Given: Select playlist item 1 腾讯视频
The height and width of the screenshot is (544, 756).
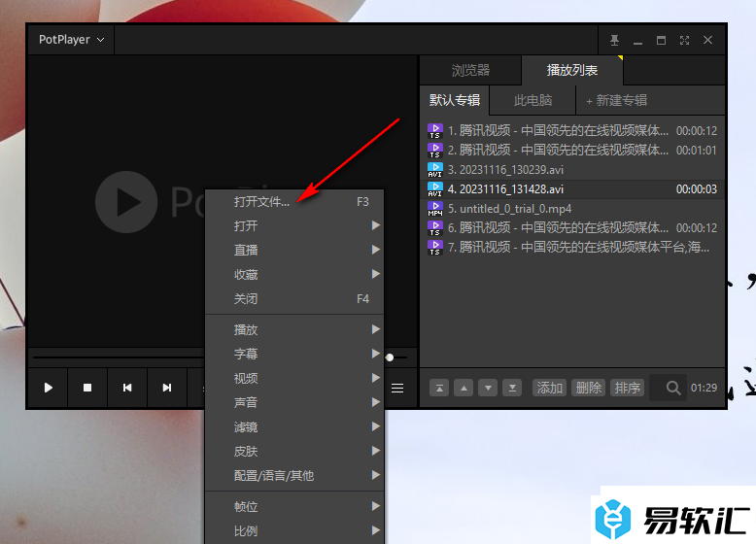Looking at the screenshot, I should tap(572, 130).
